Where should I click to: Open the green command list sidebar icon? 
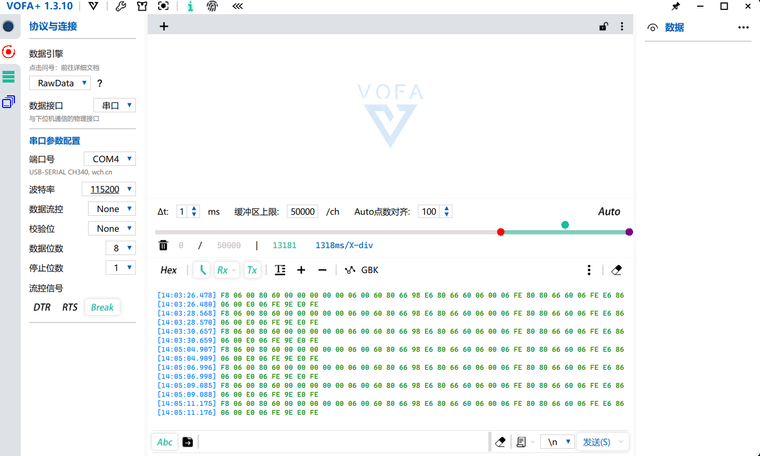coord(8,77)
